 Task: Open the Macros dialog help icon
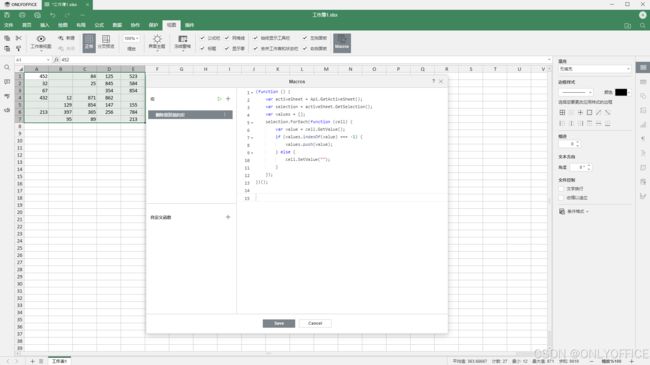pyautogui.click(x=434, y=81)
